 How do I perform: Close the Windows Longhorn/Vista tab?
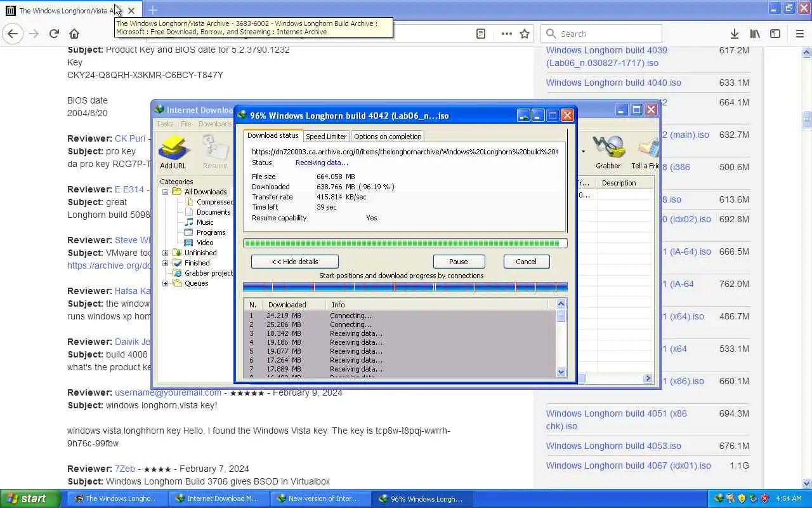click(x=131, y=10)
